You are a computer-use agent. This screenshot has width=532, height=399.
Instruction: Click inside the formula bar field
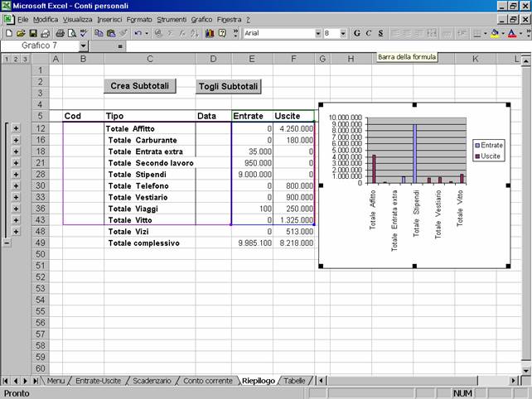(x=315, y=46)
